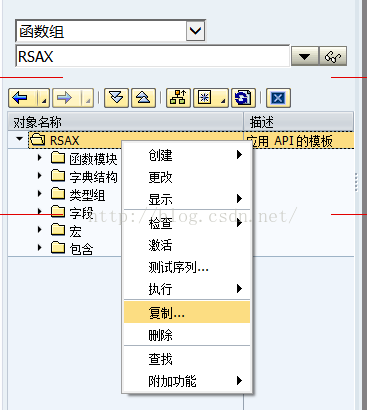367x410 pixels.
Task: Open the 执行 submenu
Action: point(187,289)
